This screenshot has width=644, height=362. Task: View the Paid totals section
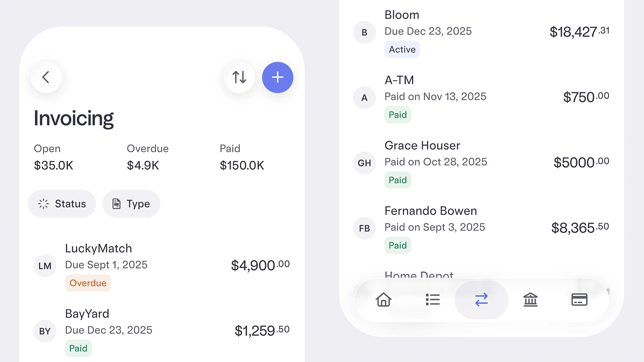coord(242,157)
